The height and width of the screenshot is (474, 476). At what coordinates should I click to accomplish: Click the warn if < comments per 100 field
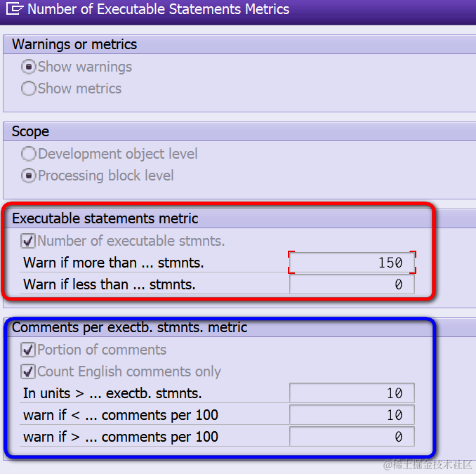352,415
